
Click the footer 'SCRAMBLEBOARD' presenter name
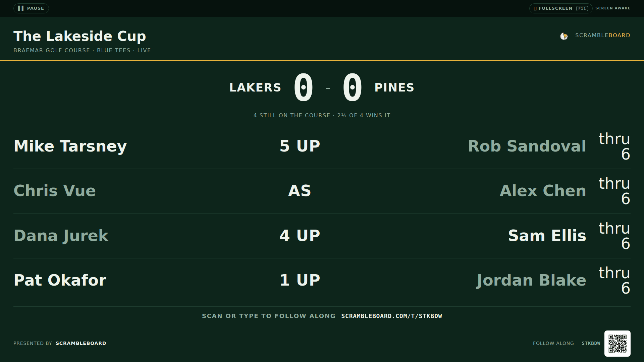click(81, 344)
